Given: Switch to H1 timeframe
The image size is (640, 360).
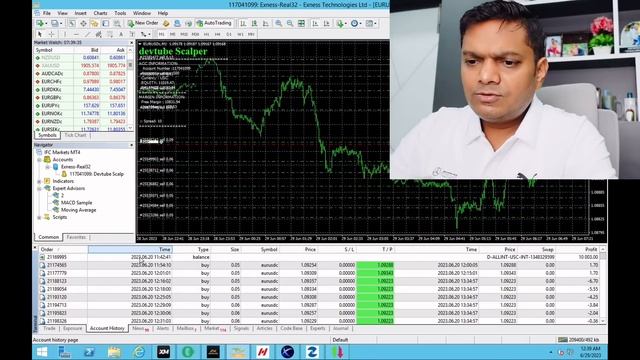Looking at the screenshot, I should [207, 34].
